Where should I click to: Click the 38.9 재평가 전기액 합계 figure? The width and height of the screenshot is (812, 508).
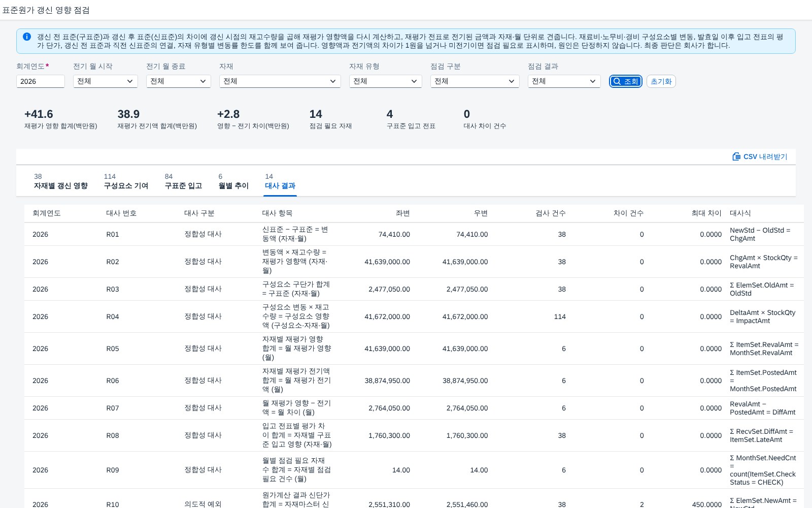pyautogui.click(x=128, y=114)
